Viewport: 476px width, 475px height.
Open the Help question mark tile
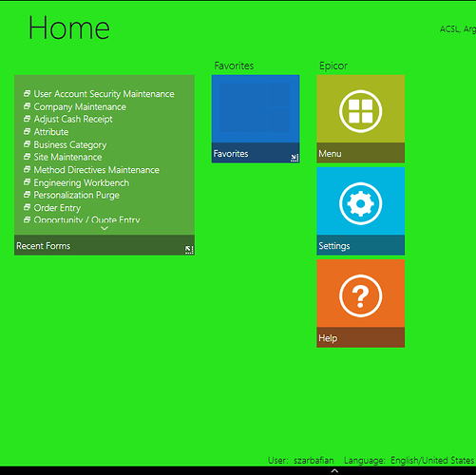click(x=360, y=296)
